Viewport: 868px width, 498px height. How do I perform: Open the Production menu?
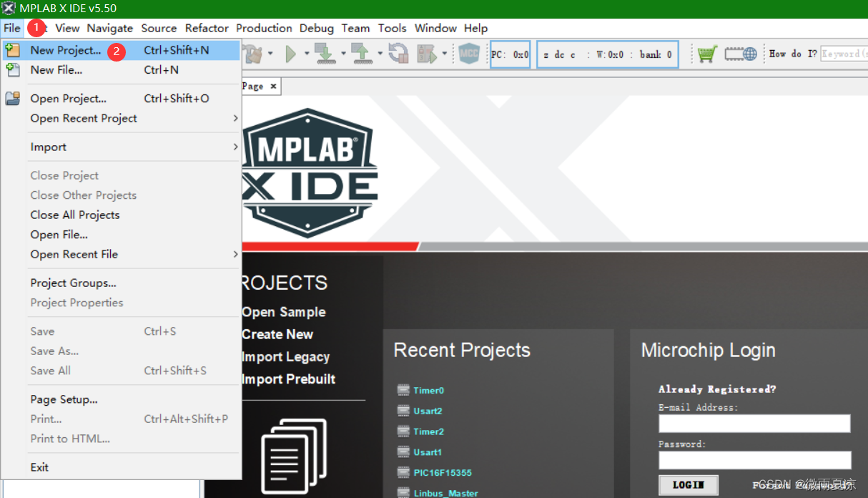(264, 28)
